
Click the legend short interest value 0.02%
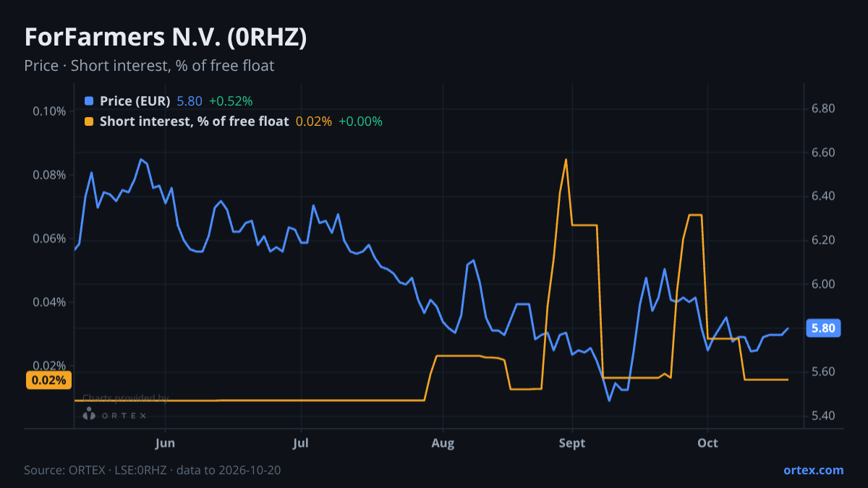click(x=314, y=121)
